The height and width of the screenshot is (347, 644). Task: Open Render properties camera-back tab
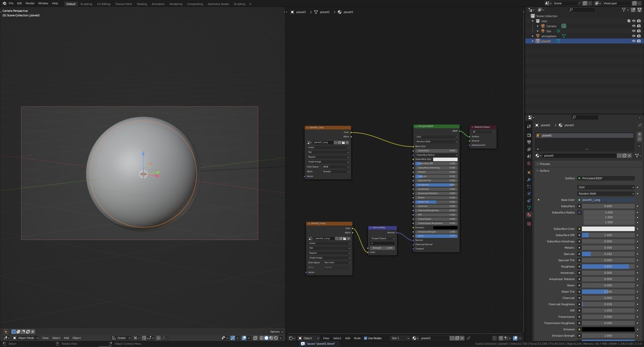click(529, 135)
